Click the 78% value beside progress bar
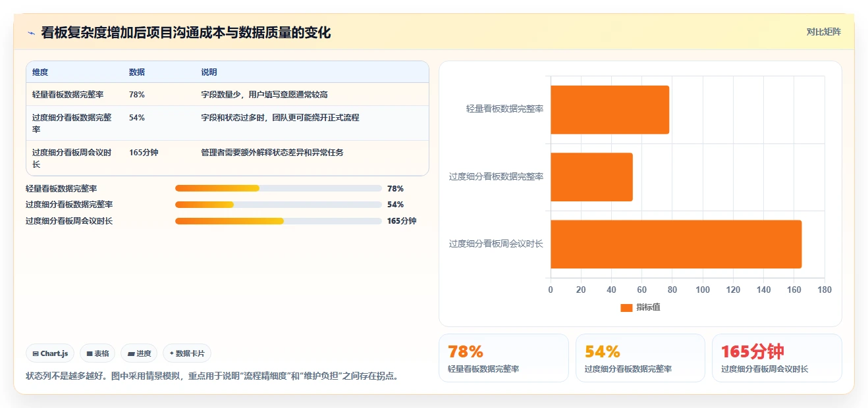Viewport: 868px width, 408px height. [395, 188]
